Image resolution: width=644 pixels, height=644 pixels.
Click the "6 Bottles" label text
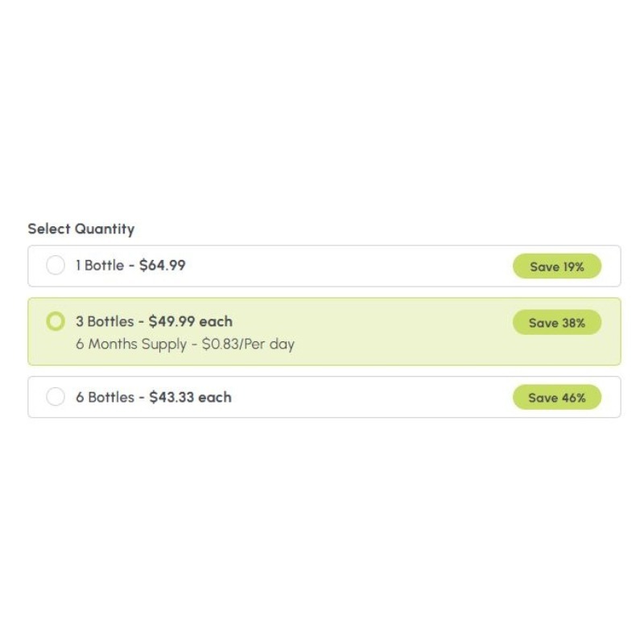tap(105, 397)
